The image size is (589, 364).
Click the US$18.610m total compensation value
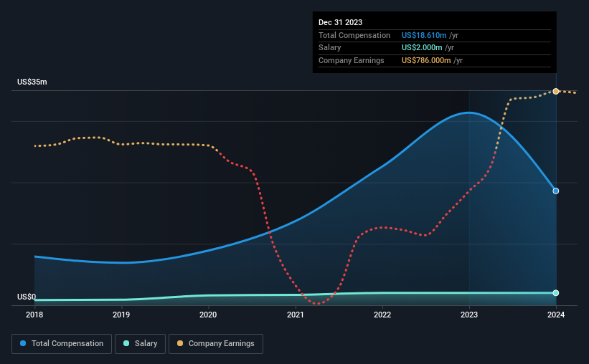click(424, 35)
